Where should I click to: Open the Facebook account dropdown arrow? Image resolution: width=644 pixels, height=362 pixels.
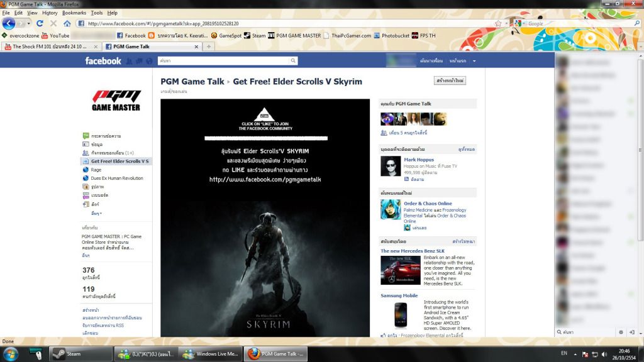[x=474, y=61]
